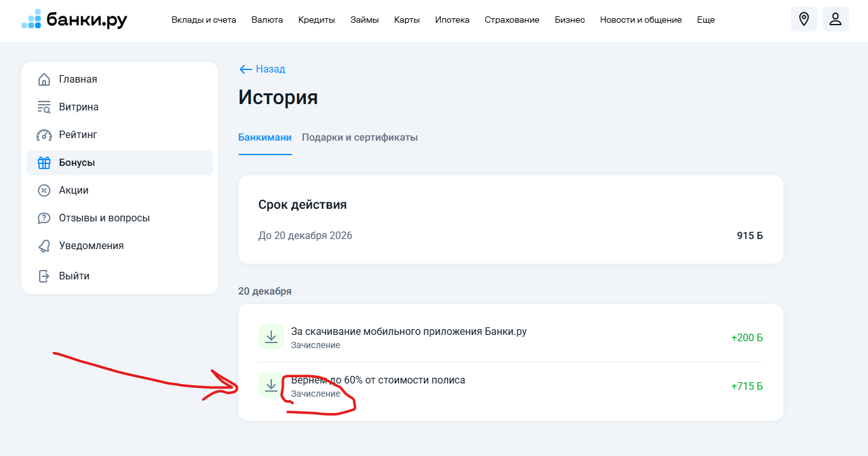The width and height of the screenshot is (868, 456).
Task: Click the Банки.ру logo
Action: pyautogui.click(x=74, y=20)
